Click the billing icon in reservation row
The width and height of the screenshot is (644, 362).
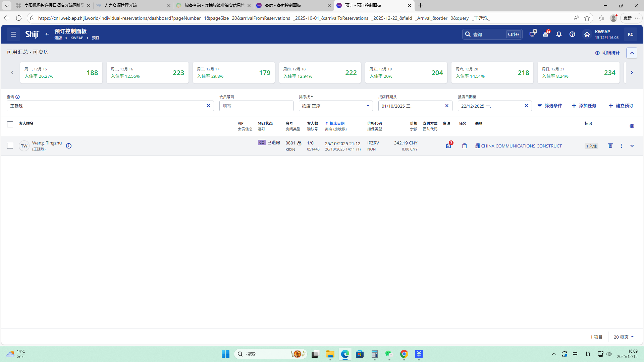click(x=610, y=146)
